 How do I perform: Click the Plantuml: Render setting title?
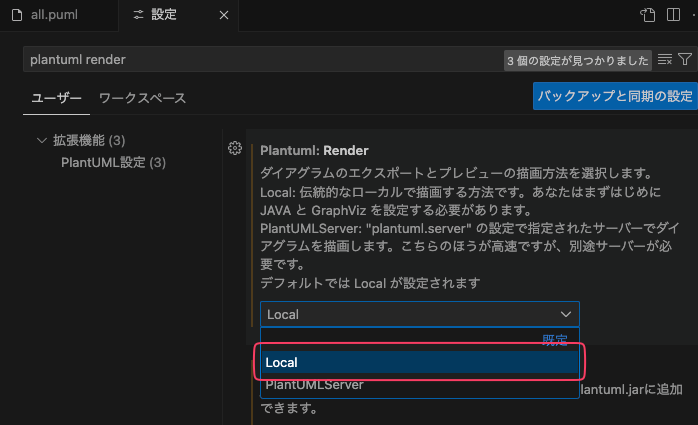(314, 150)
